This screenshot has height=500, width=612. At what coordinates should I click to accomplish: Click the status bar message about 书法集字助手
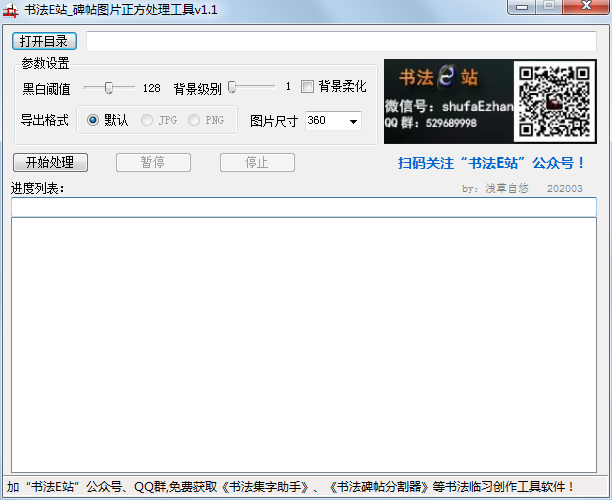tap(290, 487)
